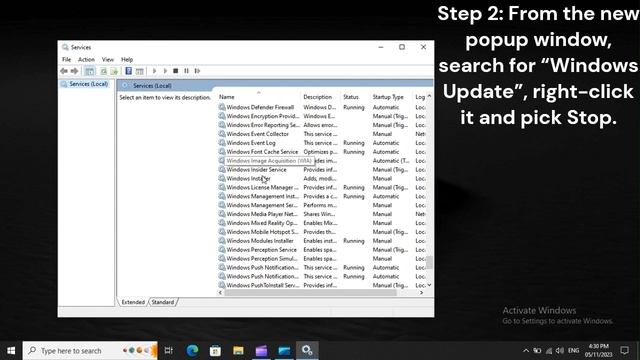Click the volume speaker tray icon
This screenshot has height=360, width=640.
[560, 351]
